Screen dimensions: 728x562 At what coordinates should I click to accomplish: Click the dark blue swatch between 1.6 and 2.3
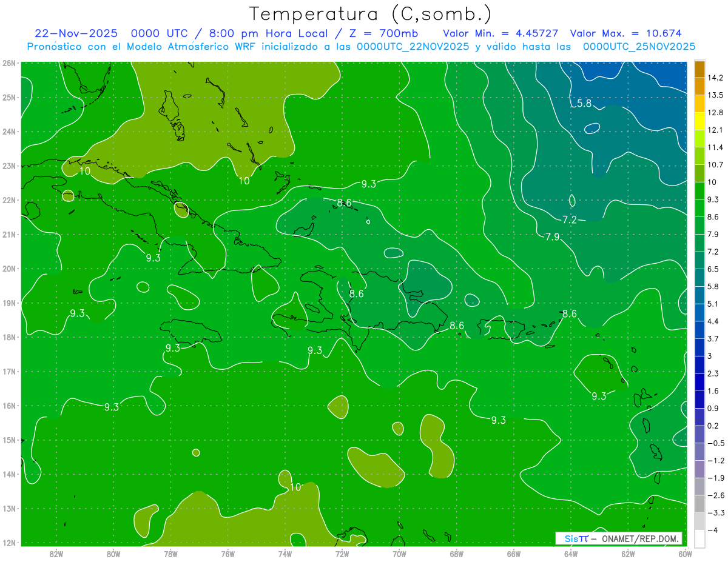[x=699, y=382]
